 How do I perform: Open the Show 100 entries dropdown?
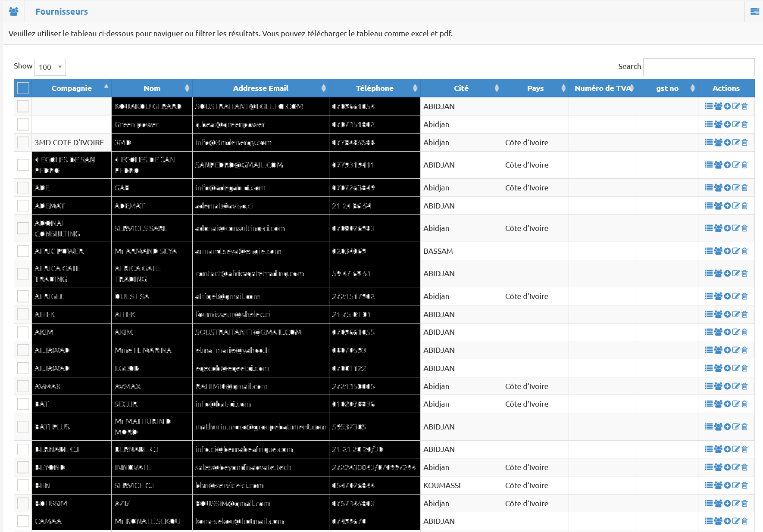tap(50, 67)
